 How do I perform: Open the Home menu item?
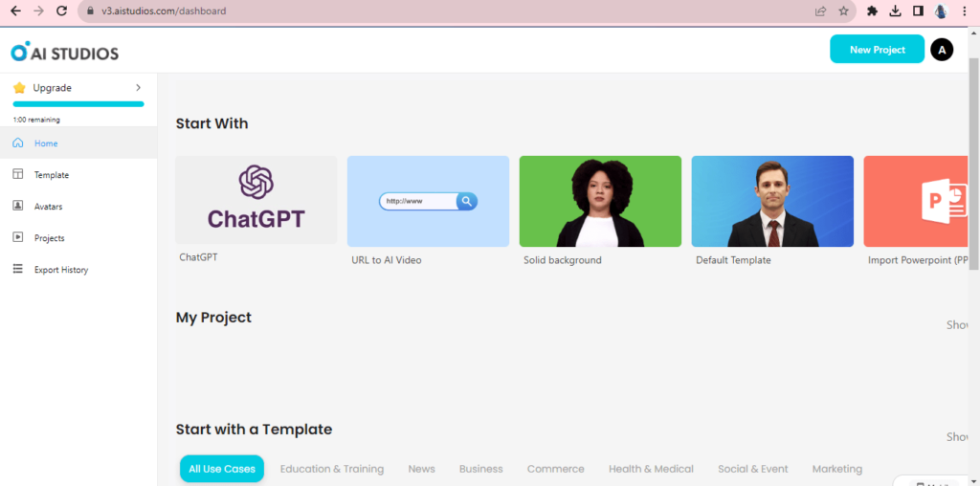point(78,144)
